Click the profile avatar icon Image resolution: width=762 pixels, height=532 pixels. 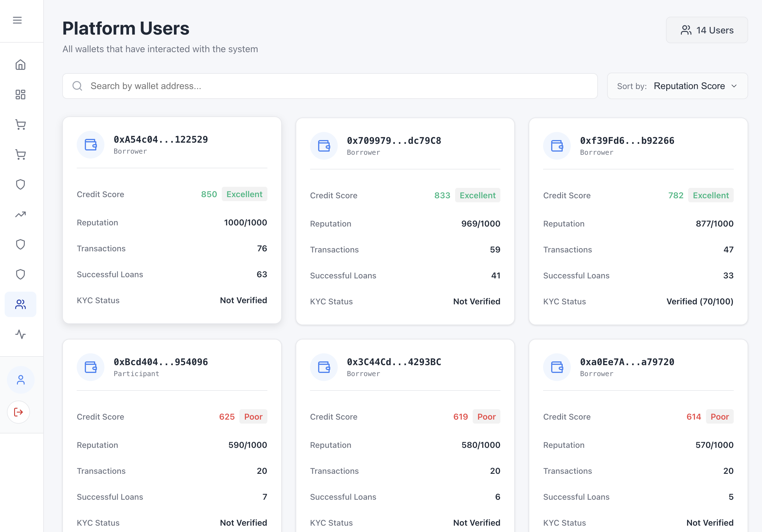pos(20,380)
